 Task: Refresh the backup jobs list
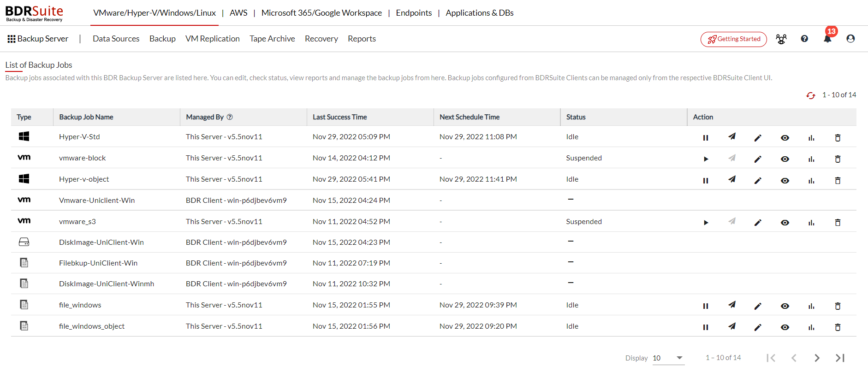810,95
